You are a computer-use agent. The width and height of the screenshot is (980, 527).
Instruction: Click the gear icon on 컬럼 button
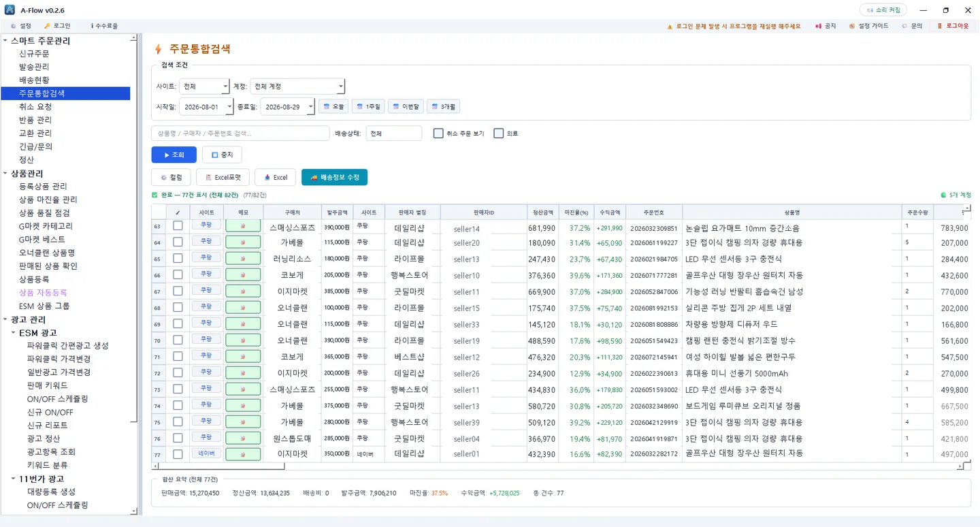(x=163, y=178)
